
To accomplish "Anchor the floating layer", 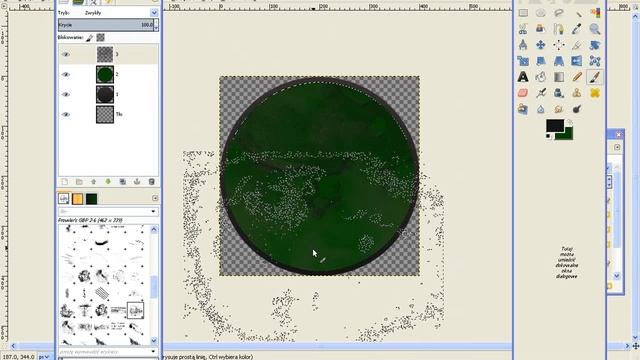I will click(x=137, y=182).
